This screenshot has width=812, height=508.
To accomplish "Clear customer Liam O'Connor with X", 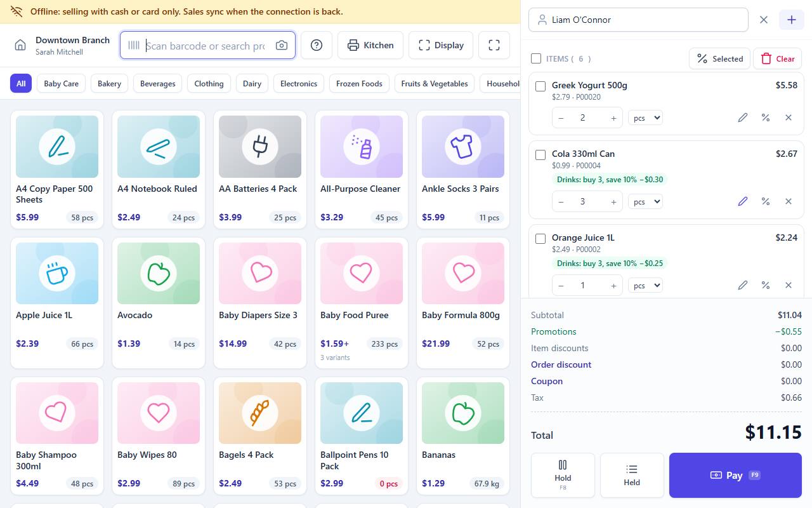I will [764, 20].
